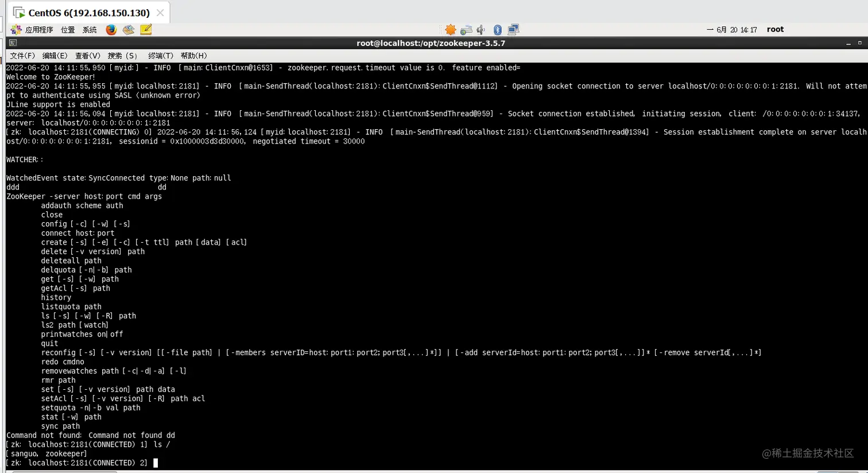Open the 查看(V) menu

87,56
